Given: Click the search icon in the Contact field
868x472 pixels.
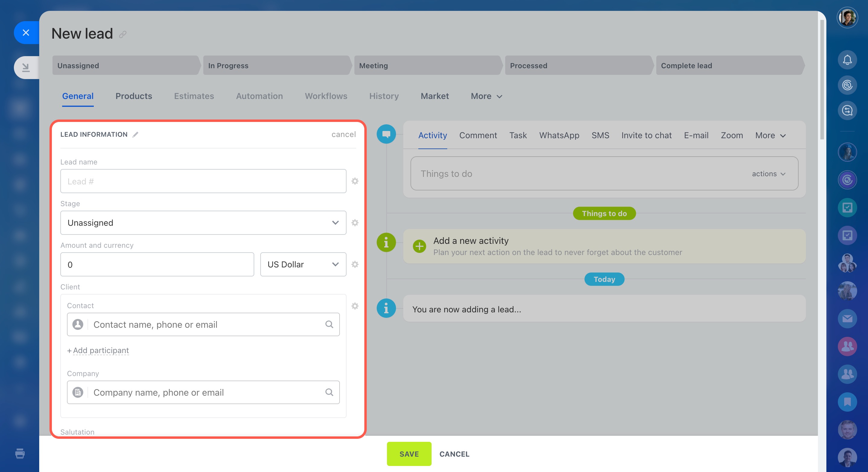Looking at the screenshot, I should pyautogui.click(x=329, y=324).
